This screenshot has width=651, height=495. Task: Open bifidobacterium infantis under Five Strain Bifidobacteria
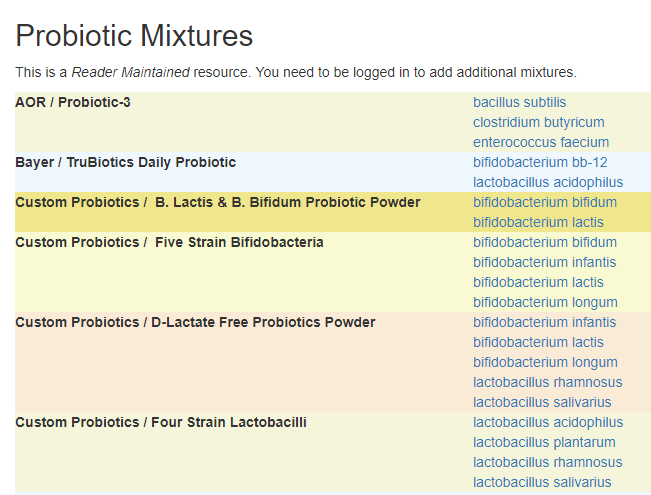(x=544, y=262)
